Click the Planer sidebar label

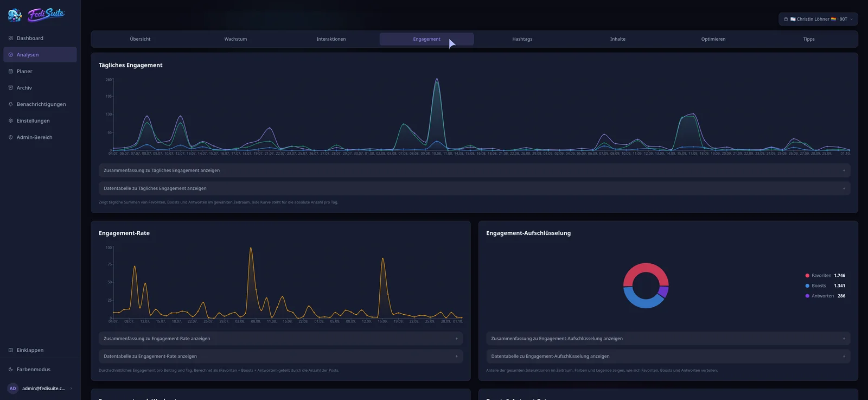click(24, 71)
